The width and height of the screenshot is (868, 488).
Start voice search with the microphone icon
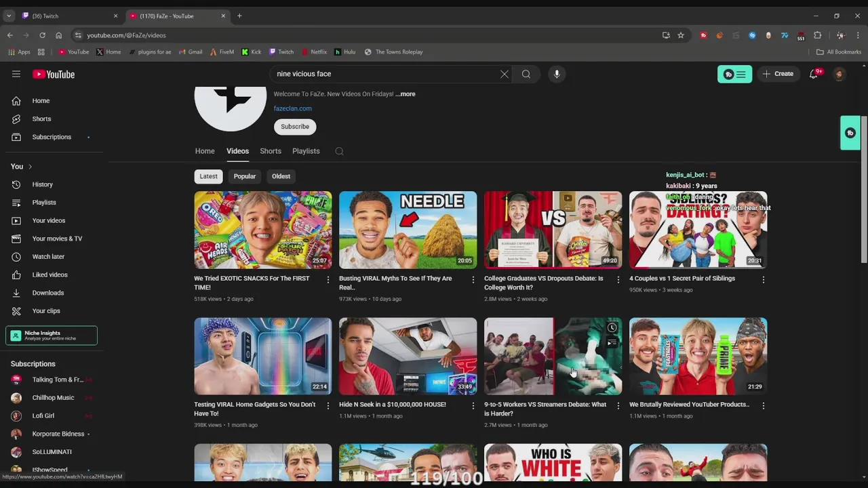557,74
